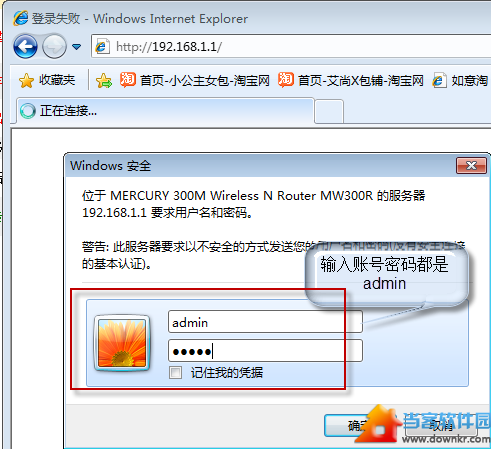Open the 首页-艾尚X包铺-淘宝网 bookmark
The width and height of the screenshot is (491, 449).
coord(351,80)
